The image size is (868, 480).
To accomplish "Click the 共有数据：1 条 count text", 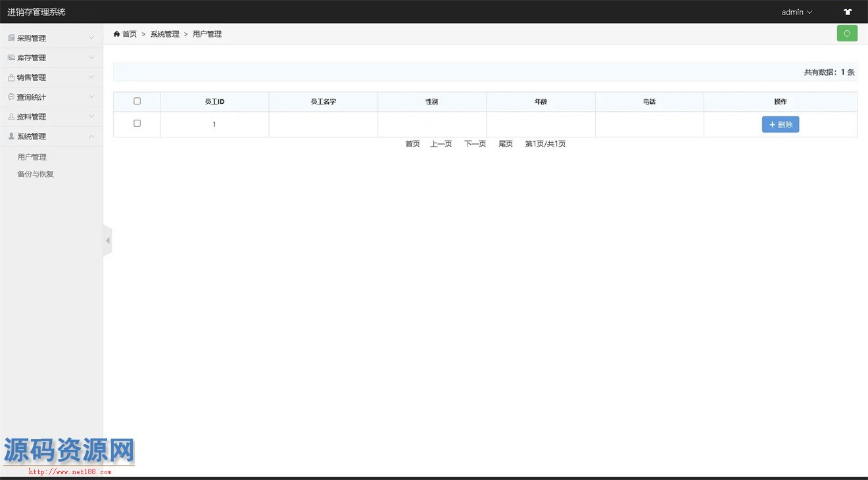I will click(x=829, y=72).
